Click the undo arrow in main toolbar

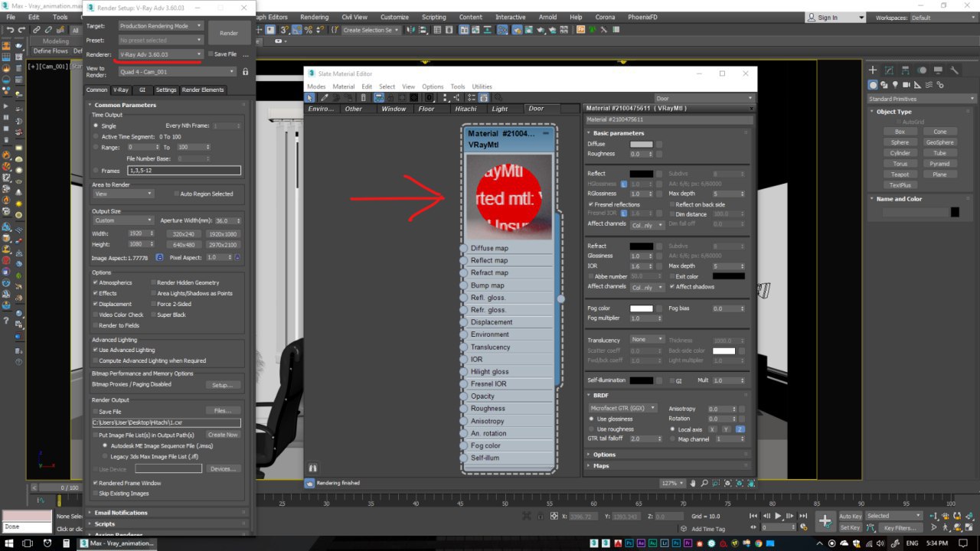11,29
